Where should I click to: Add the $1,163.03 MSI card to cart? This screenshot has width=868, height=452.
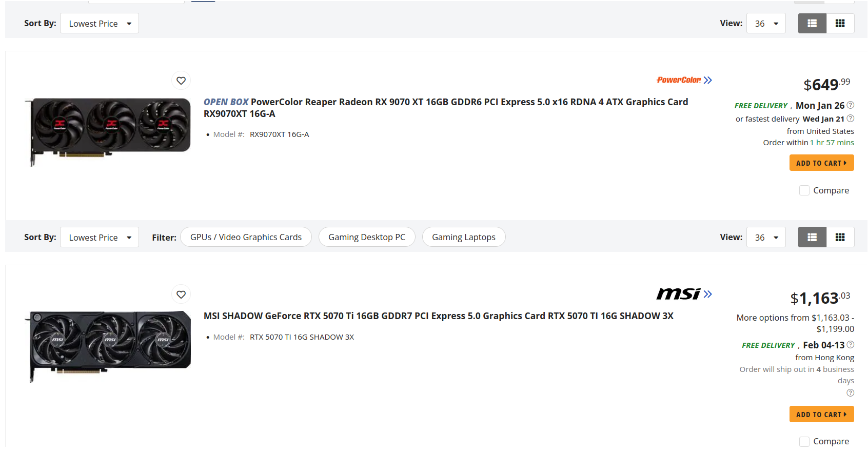point(822,415)
